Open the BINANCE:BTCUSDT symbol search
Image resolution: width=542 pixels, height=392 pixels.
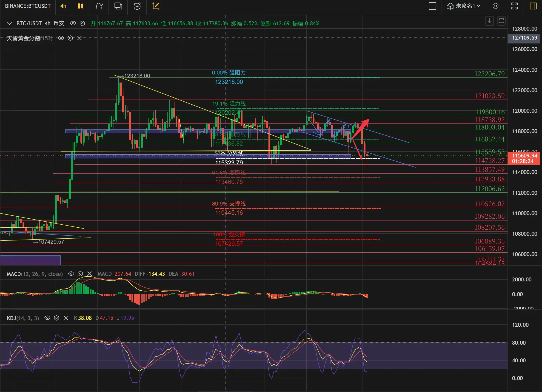[28, 6]
